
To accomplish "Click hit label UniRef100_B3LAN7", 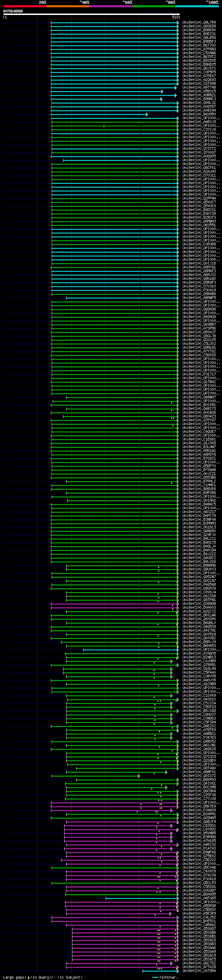I will pos(199,447).
